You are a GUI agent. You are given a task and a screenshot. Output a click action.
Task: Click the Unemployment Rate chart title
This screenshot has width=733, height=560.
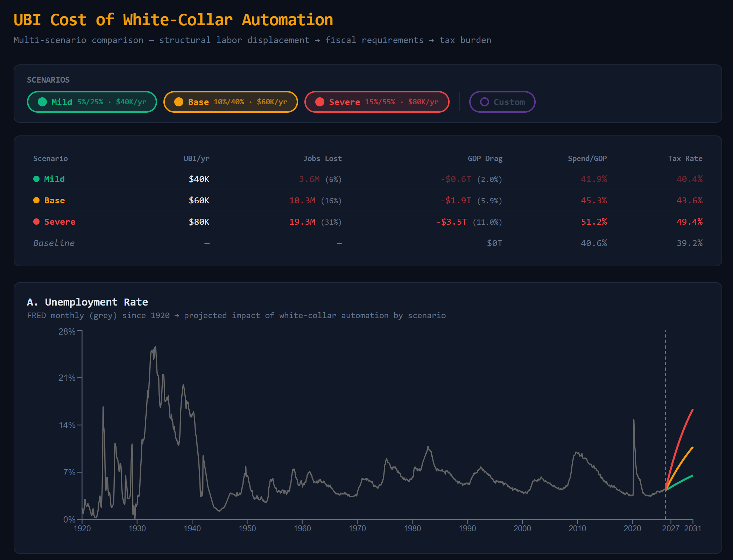click(87, 302)
